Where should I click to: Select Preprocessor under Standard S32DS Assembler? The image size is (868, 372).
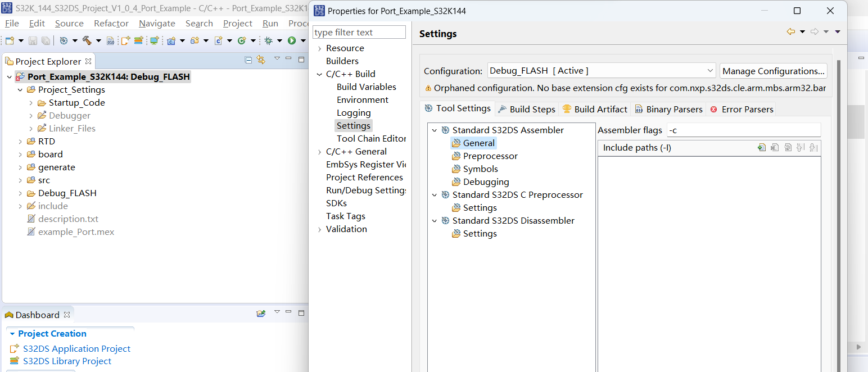490,156
